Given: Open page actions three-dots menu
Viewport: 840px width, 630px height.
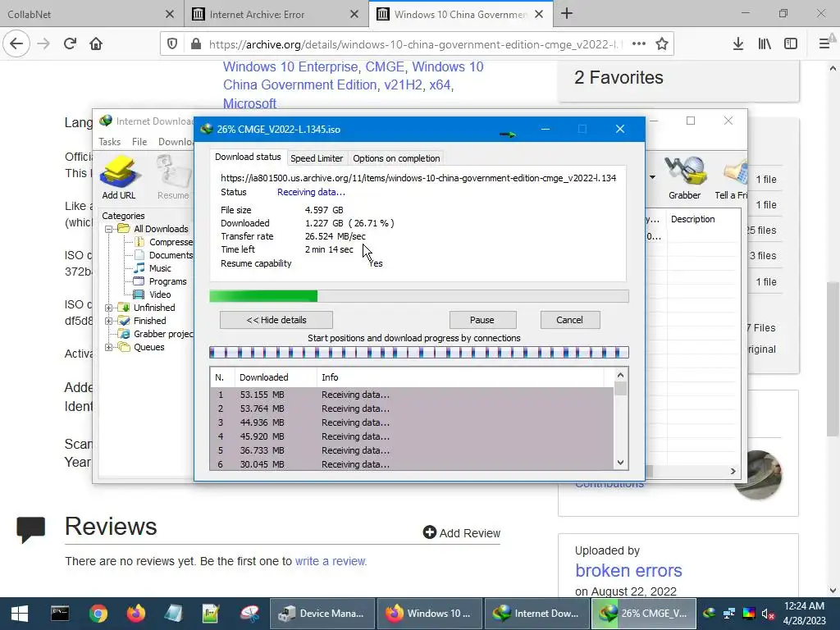Looking at the screenshot, I should pos(638,44).
